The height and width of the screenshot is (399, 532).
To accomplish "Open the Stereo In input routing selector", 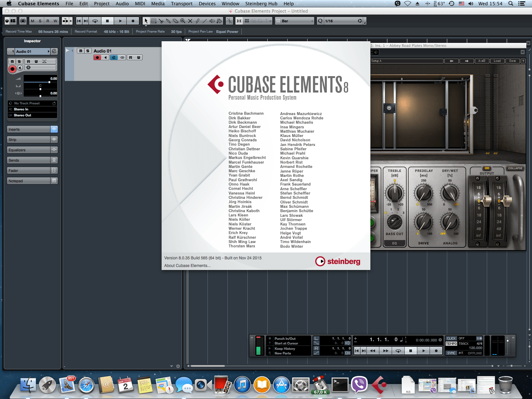I will click(33, 109).
